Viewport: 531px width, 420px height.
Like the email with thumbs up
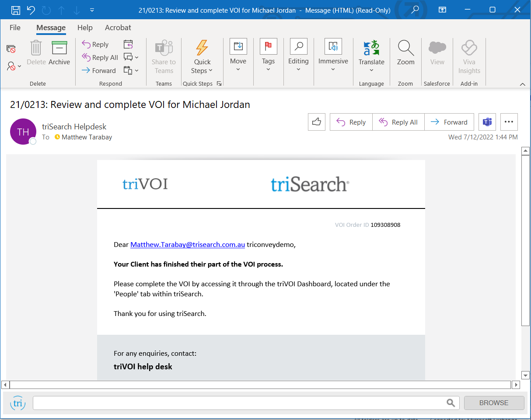[x=316, y=122]
